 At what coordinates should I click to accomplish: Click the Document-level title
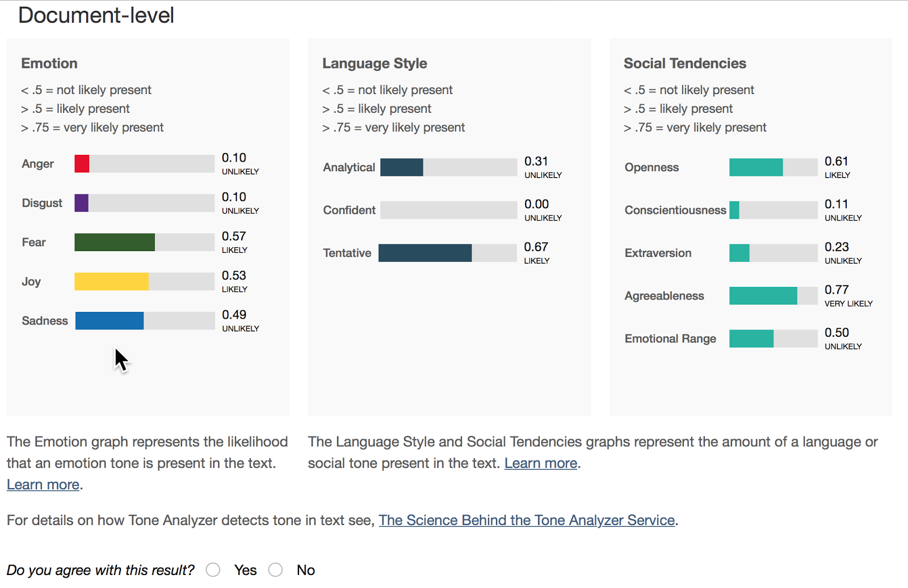coord(96,15)
